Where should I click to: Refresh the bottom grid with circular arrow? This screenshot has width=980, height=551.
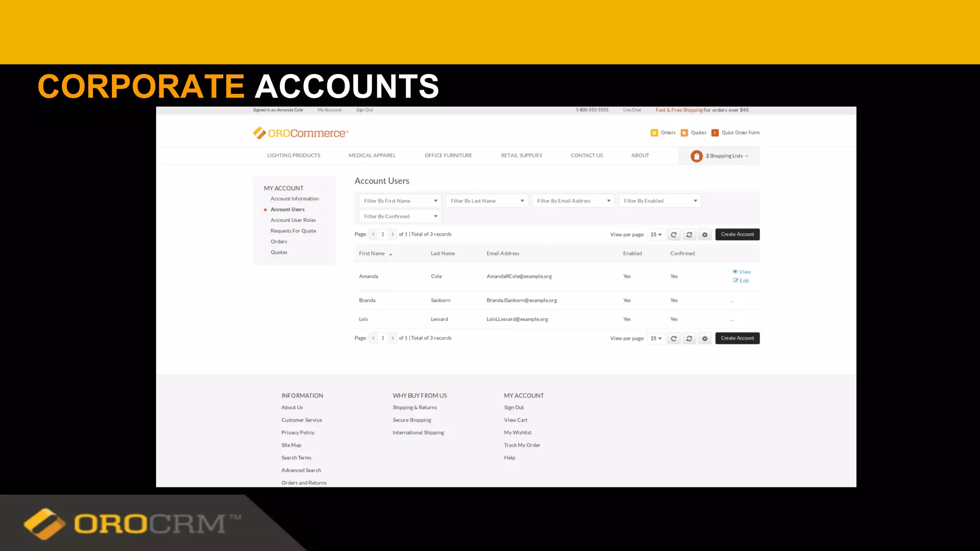click(x=674, y=338)
